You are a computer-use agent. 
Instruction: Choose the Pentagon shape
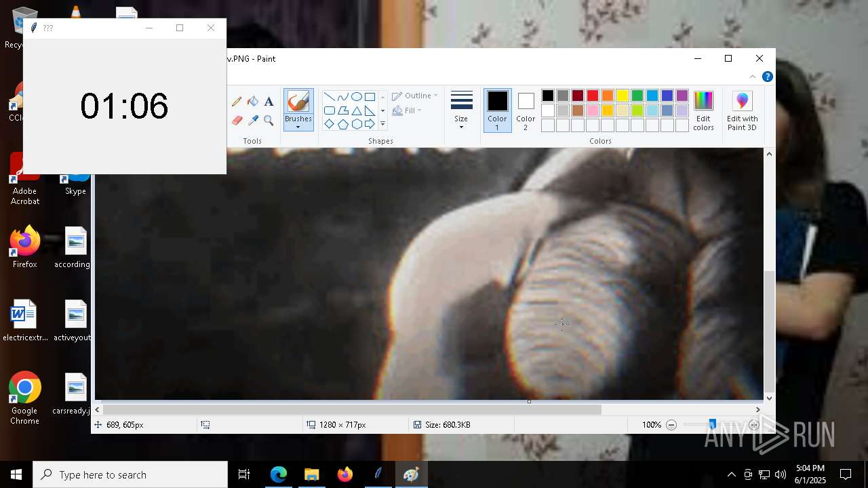[x=342, y=124]
